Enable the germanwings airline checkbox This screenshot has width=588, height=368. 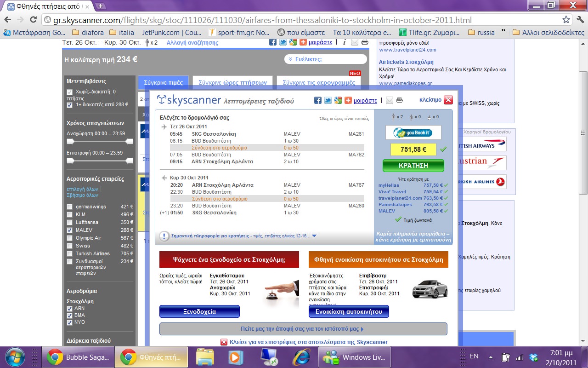tap(70, 207)
